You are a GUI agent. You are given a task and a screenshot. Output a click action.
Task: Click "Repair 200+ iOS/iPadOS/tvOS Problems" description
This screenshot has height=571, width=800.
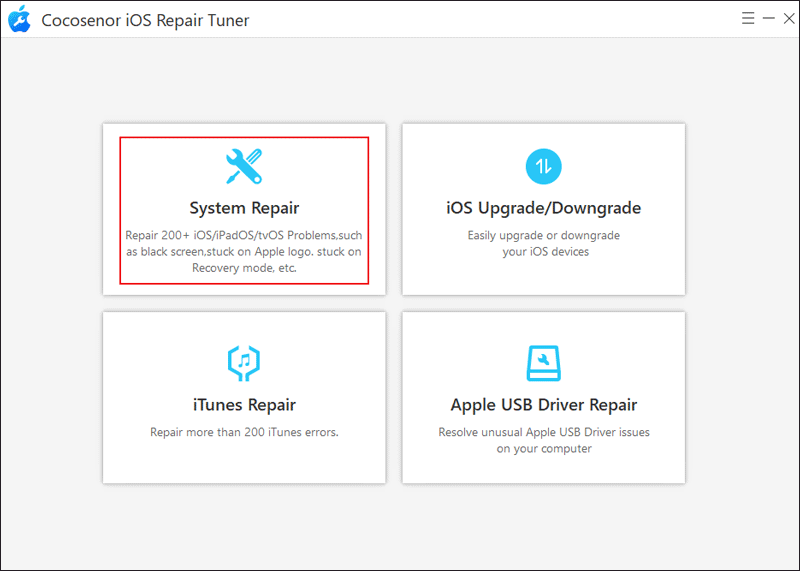tap(244, 252)
